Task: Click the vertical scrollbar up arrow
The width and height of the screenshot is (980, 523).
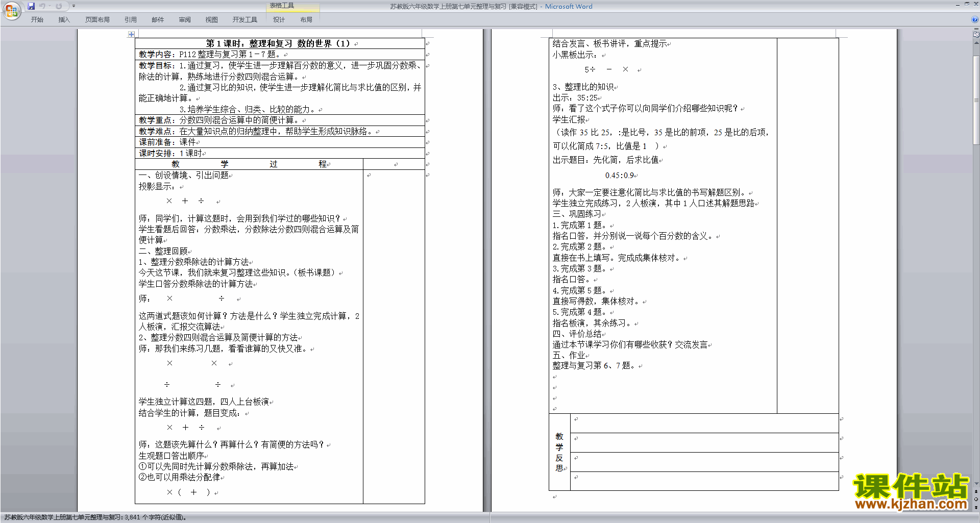Action: coord(976,43)
